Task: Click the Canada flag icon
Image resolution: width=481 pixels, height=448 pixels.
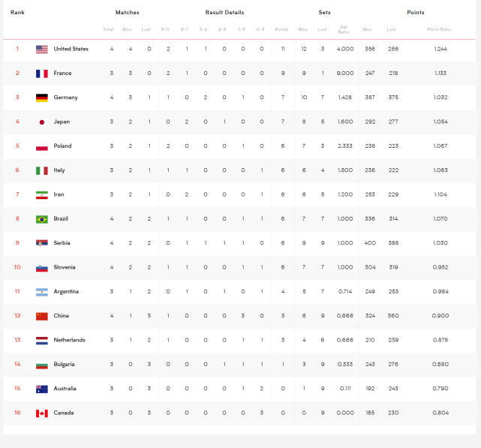Action: click(42, 413)
